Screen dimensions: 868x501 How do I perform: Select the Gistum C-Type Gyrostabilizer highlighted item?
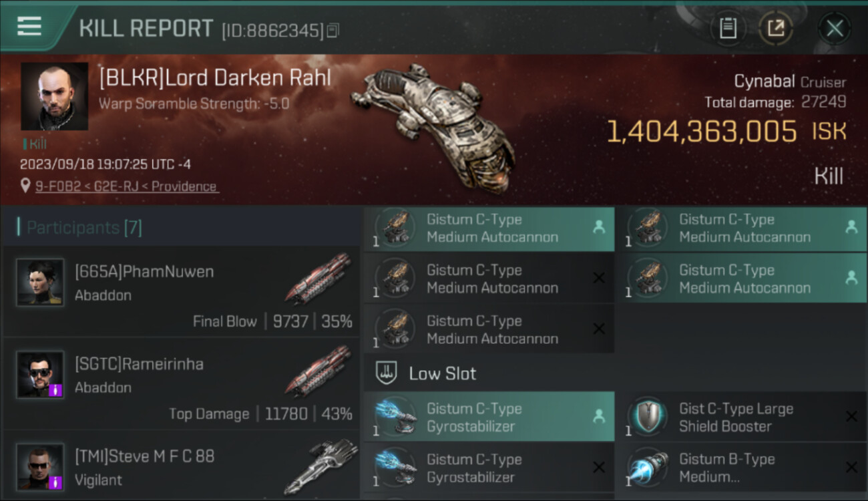click(x=489, y=417)
